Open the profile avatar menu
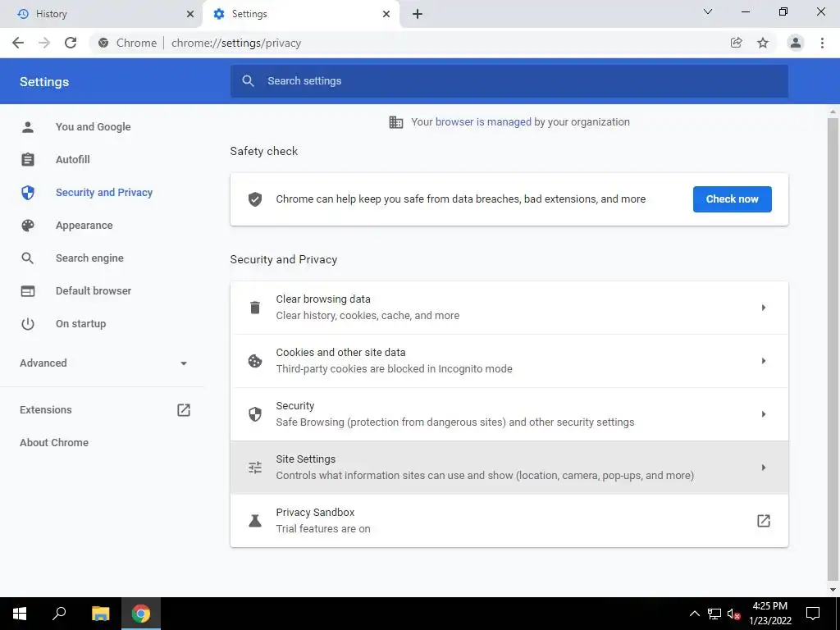The width and height of the screenshot is (840, 630). pos(796,43)
